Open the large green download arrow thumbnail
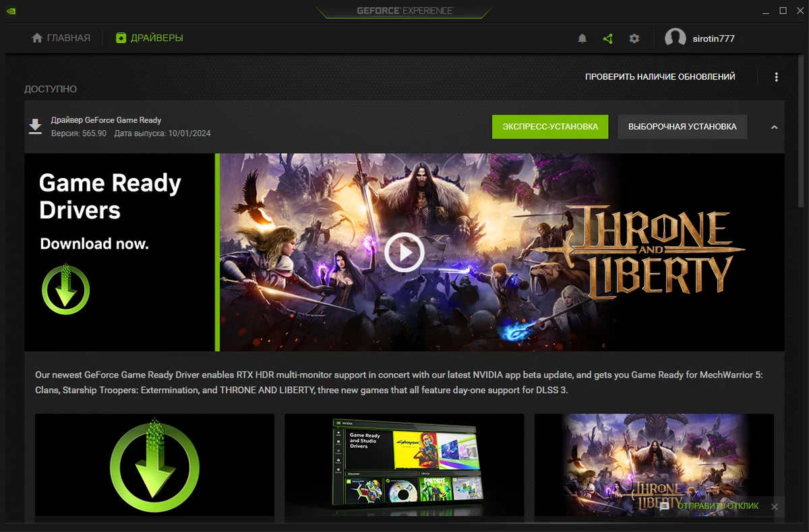The image size is (809, 532). 154,465
